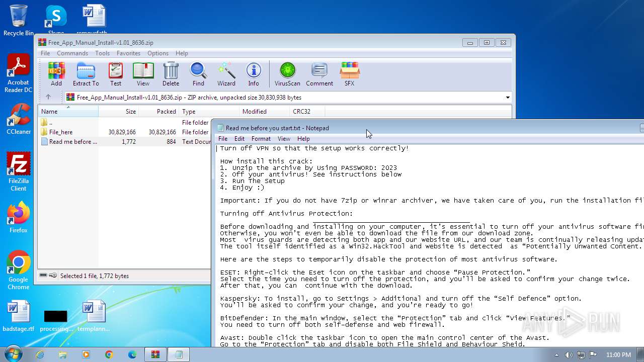Sort by Modified column header
Screen dimensions: 644x362
click(x=265, y=112)
